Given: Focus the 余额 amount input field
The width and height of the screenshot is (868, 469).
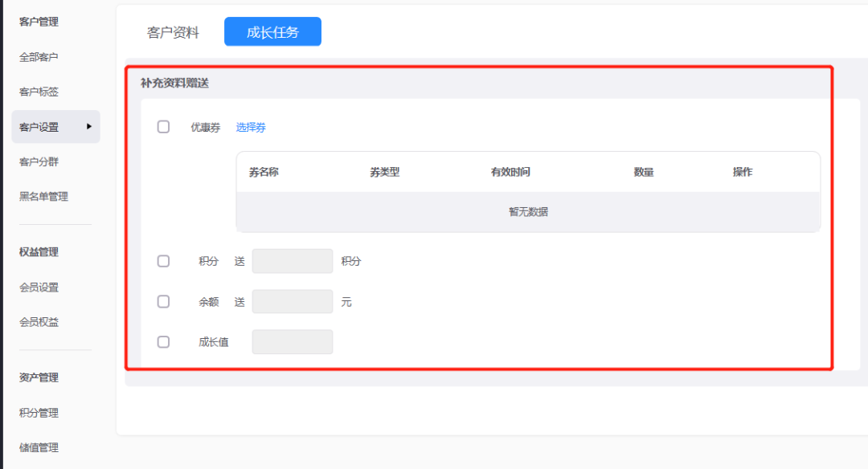Looking at the screenshot, I should 293,301.
